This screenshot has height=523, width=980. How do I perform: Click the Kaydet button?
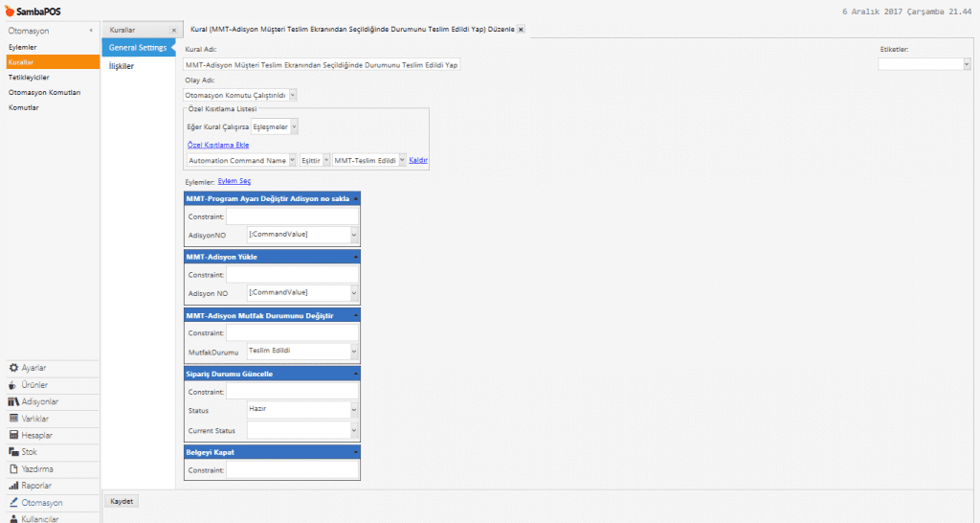pos(122,501)
